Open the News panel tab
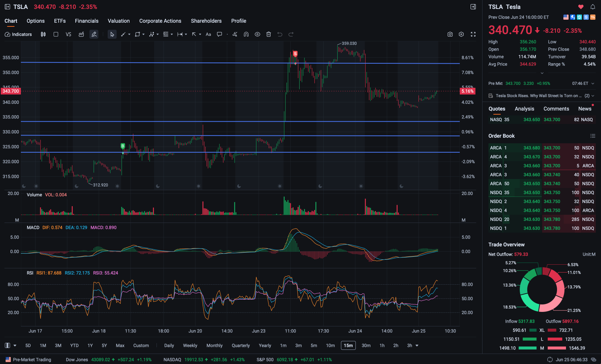This screenshot has height=364, width=601. coord(585,109)
